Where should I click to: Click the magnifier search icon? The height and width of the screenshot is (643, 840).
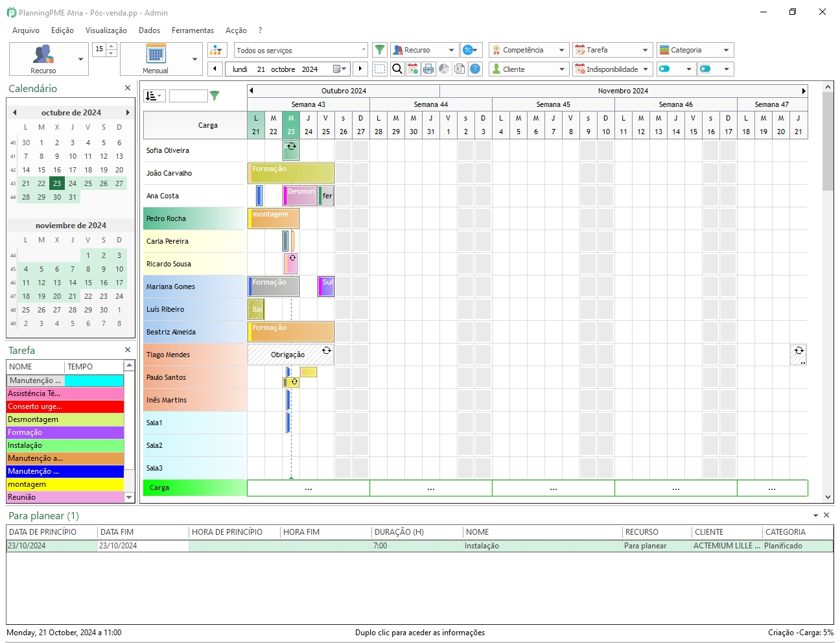(x=397, y=69)
